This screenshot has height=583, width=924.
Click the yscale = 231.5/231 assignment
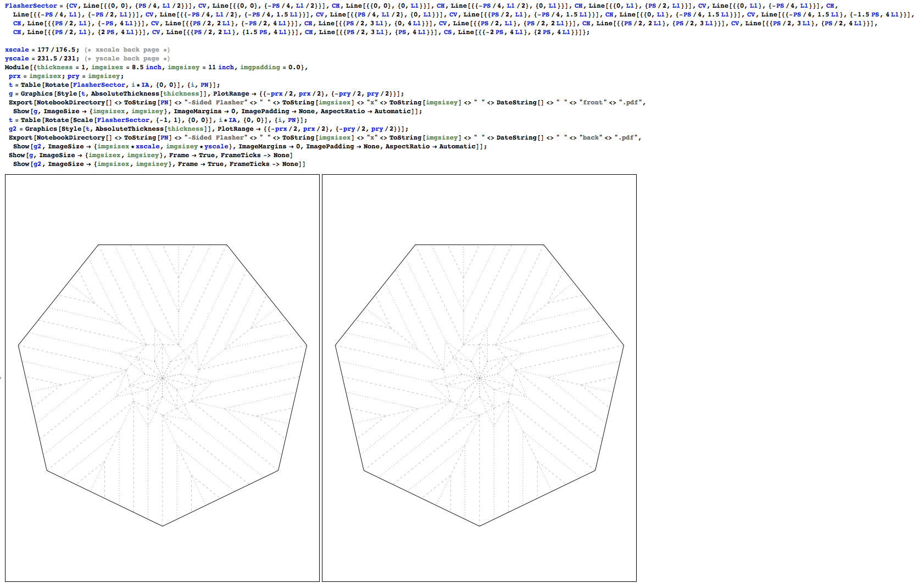[x=43, y=58]
